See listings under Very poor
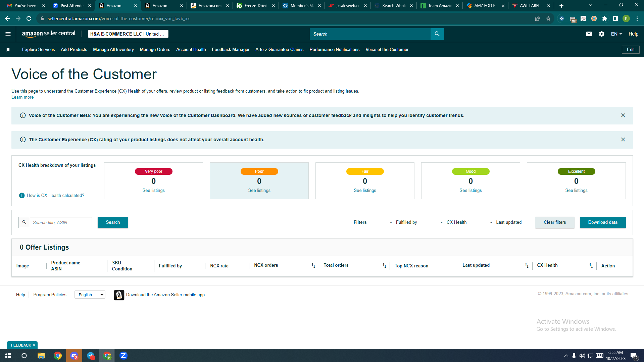Viewport: 644px width, 362px height. 154,191
